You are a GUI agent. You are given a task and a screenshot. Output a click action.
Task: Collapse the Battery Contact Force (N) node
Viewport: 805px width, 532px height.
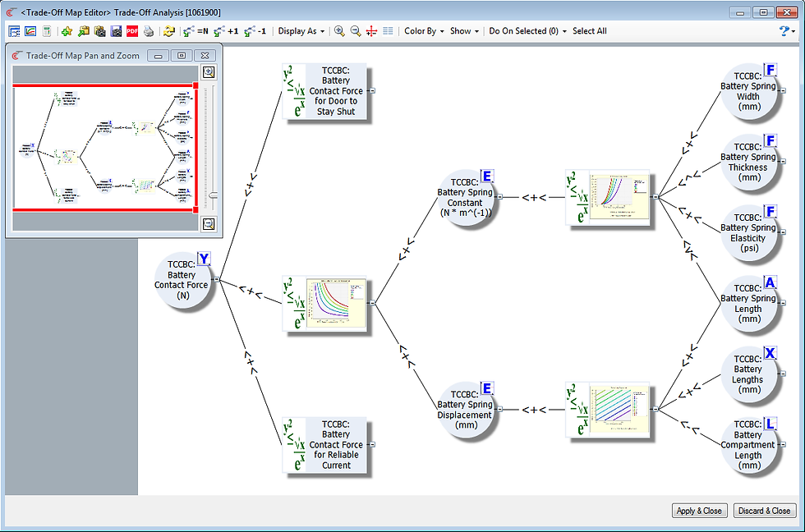click(217, 280)
